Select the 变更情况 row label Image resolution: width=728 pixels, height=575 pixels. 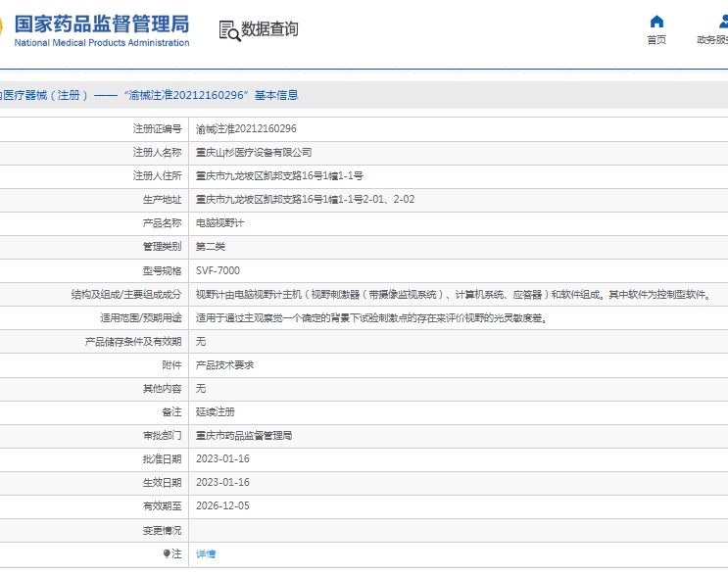click(162, 530)
